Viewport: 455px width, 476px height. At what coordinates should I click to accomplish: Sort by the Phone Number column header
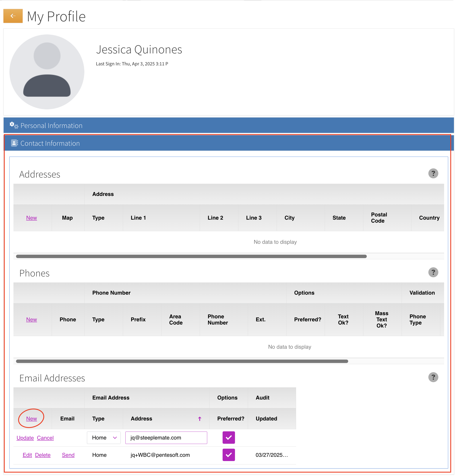pos(224,320)
